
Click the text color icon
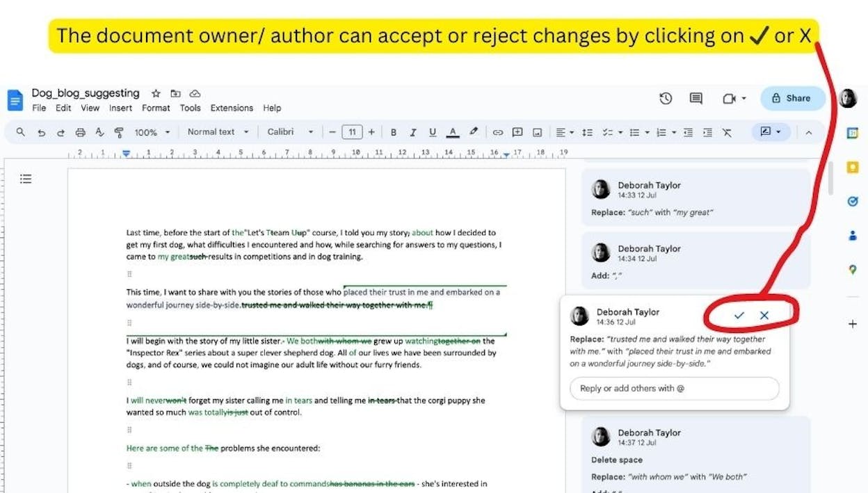[453, 132]
